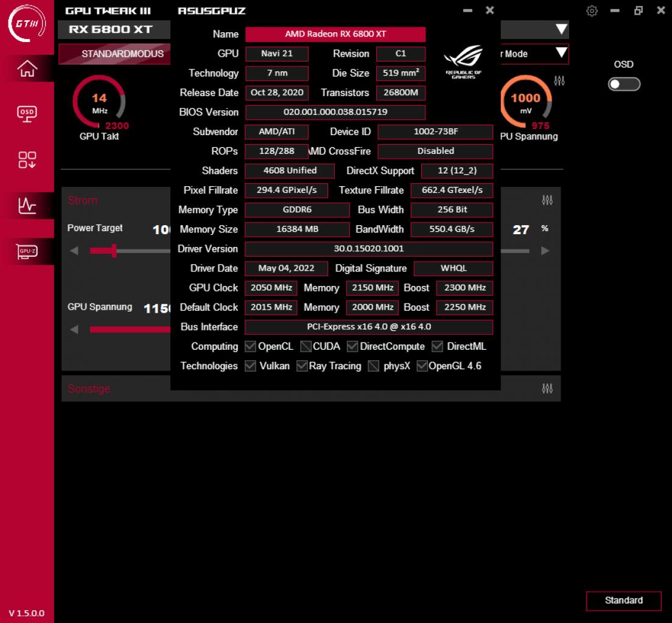
Task: Toggle OpenGL 4.6 checkbox
Action: pos(422,366)
